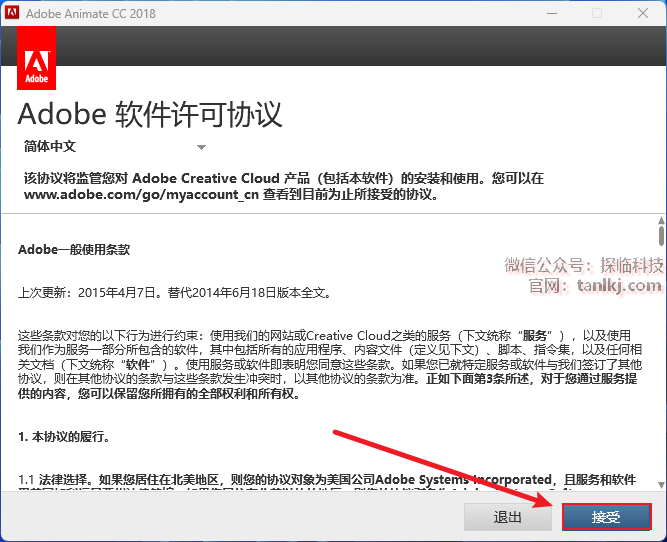Click the scrollbar up arrow

[x=661, y=219]
